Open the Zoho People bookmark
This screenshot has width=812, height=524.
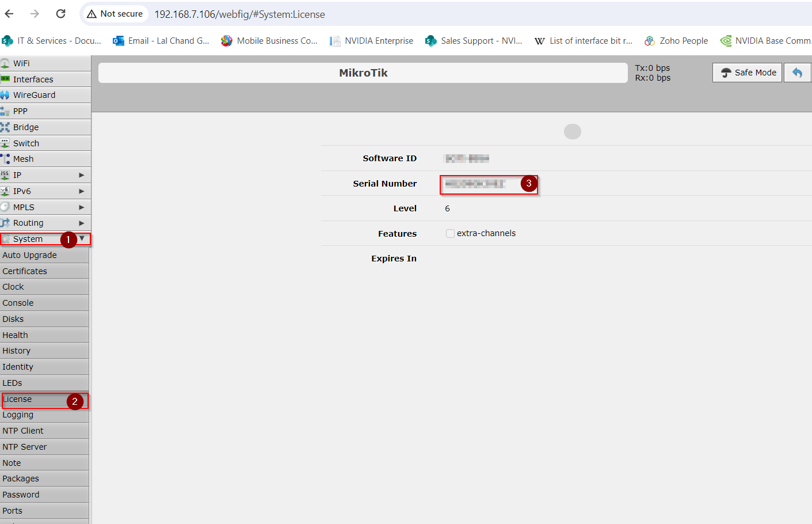pos(676,41)
